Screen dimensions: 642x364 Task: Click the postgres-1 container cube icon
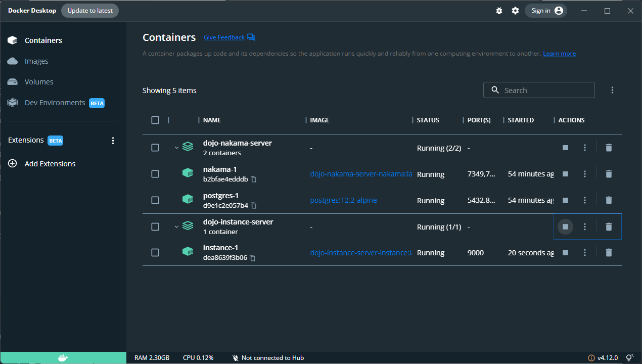coord(188,200)
